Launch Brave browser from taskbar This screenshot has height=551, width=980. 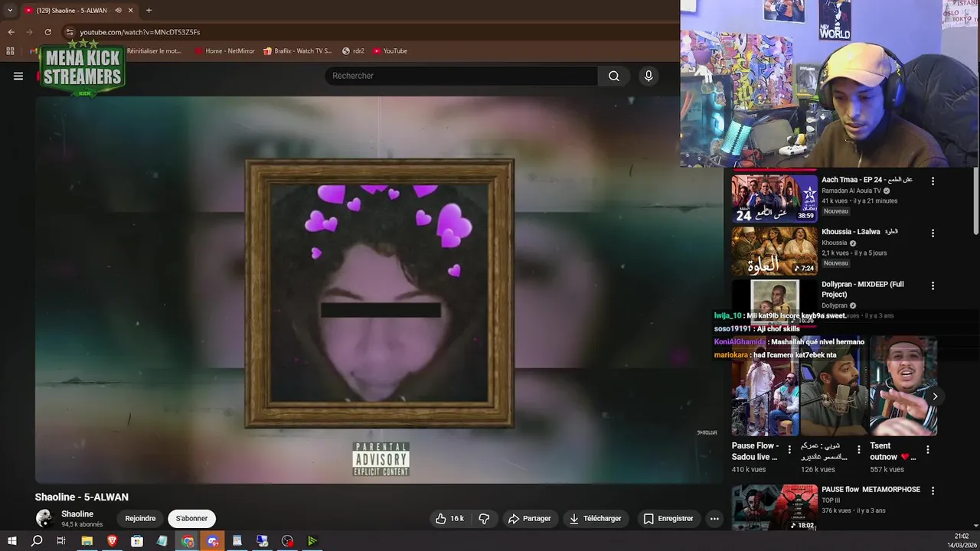pyautogui.click(x=113, y=541)
